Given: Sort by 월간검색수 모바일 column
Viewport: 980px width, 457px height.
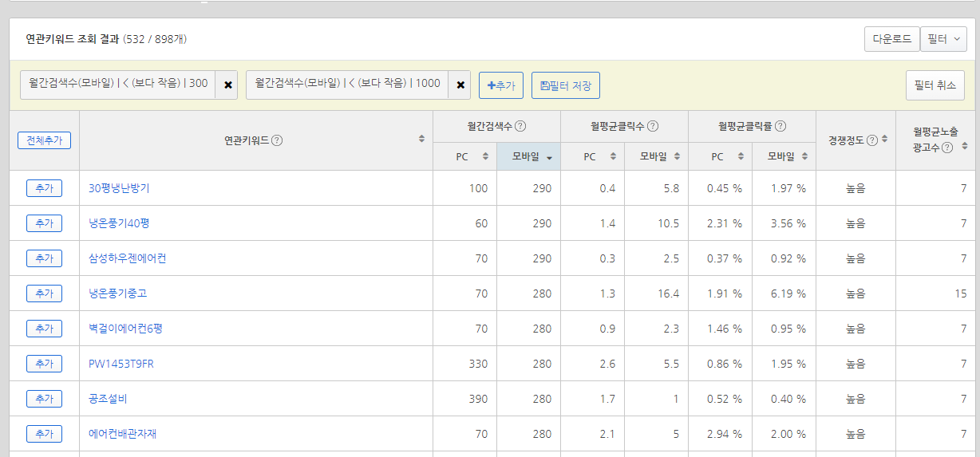Looking at the screenshot, I should [x=549, y=157].
